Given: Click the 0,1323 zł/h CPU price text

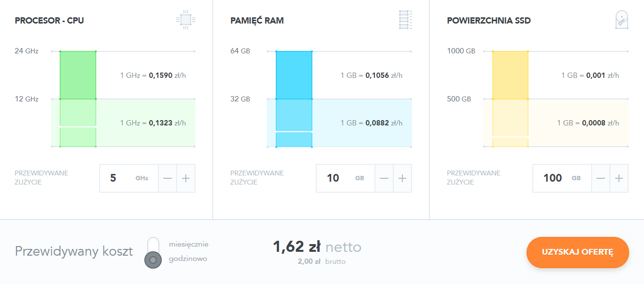Looking at the screenshot, I should (x=153, y=123).
